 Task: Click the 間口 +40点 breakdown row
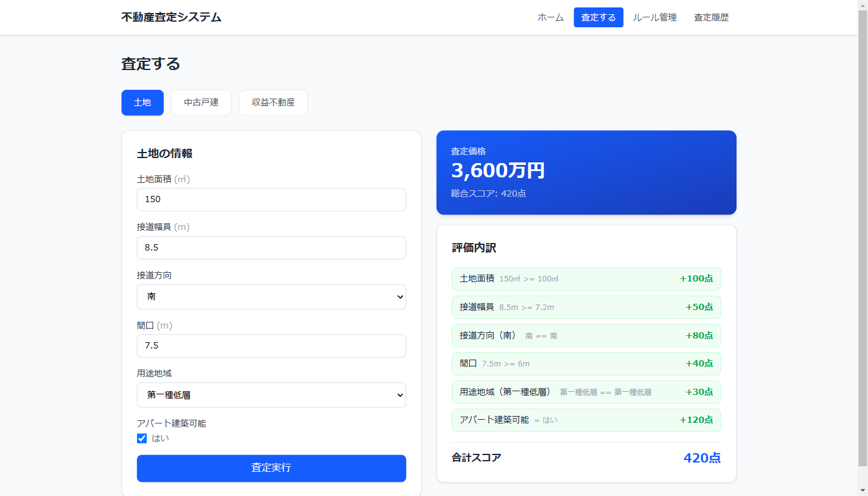587,363
